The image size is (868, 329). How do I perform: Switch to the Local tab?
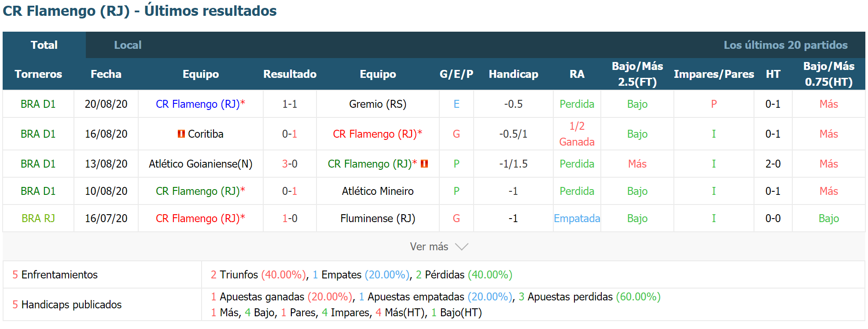pyautogui.click(x=128, y=45)
